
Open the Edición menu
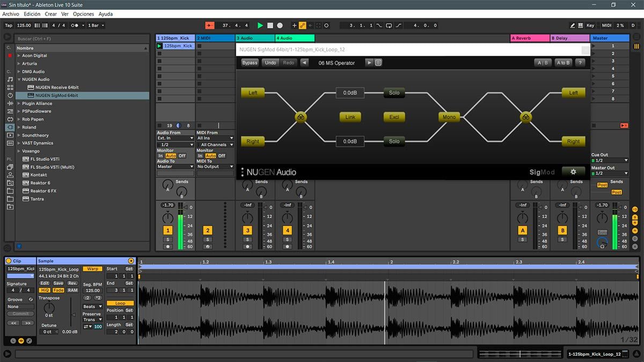click(32, 14)
